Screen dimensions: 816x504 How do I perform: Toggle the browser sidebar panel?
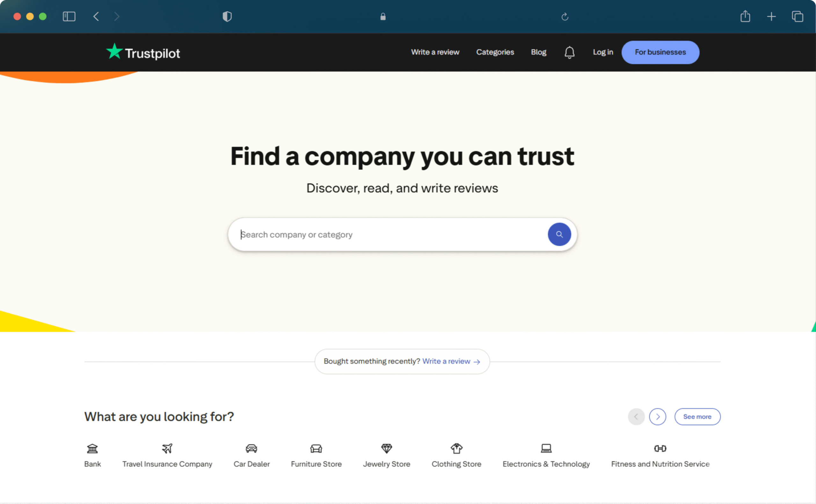point(69,16)
